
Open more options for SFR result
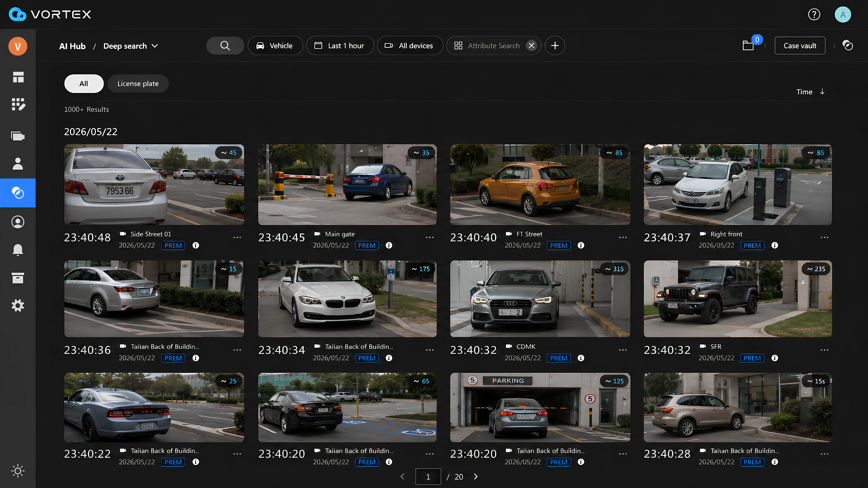tap(825, 350)
